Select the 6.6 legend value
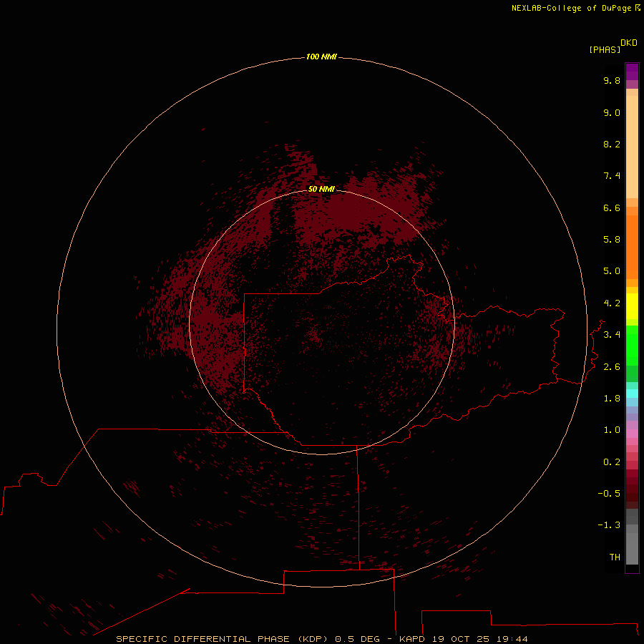 612,208
